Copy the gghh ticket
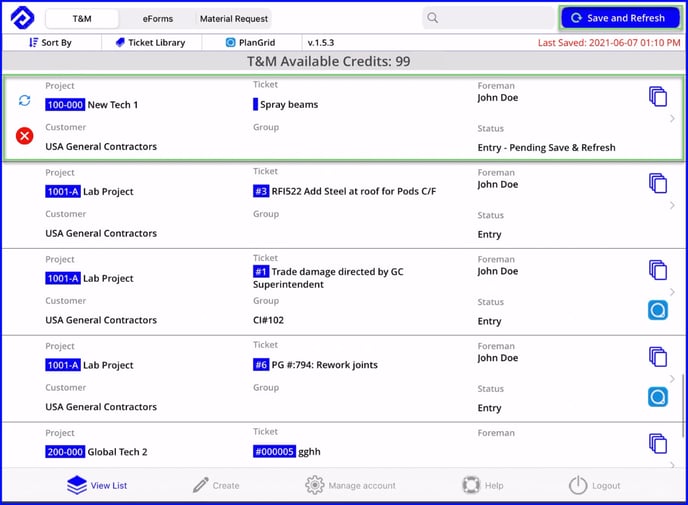 pos(658,444)
